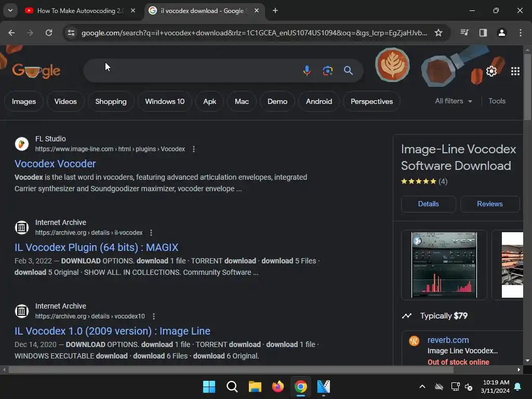Click the FL Studio site favicon

[x=22, y=144]
